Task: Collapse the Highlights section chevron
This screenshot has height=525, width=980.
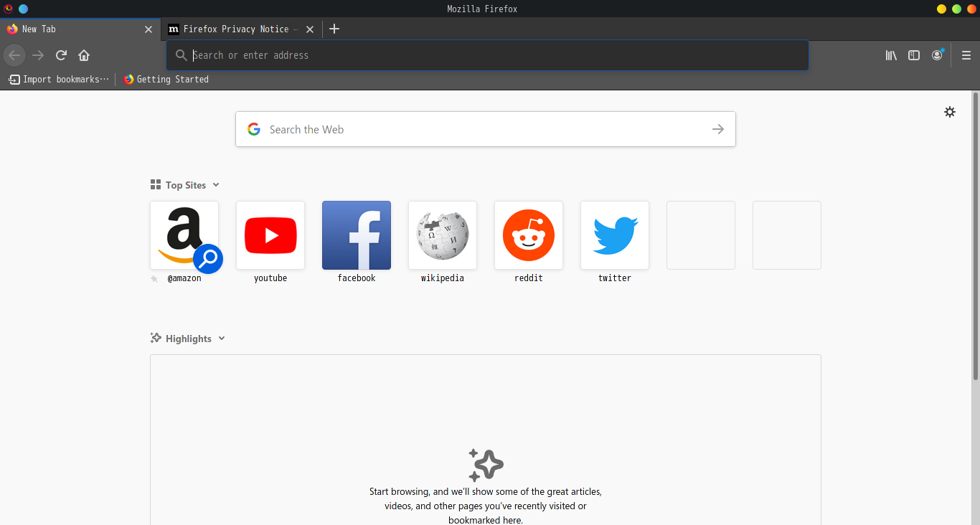Action: tap(222, 339)
